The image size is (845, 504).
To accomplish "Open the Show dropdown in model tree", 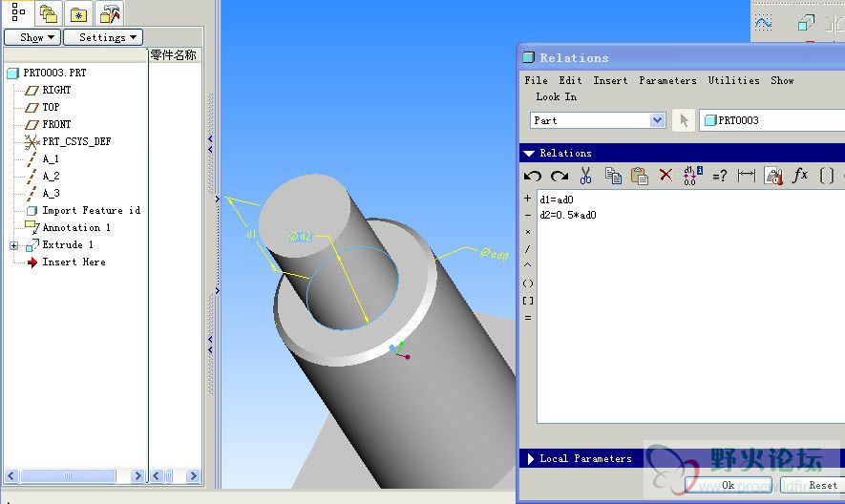I will tap(32, 37).
